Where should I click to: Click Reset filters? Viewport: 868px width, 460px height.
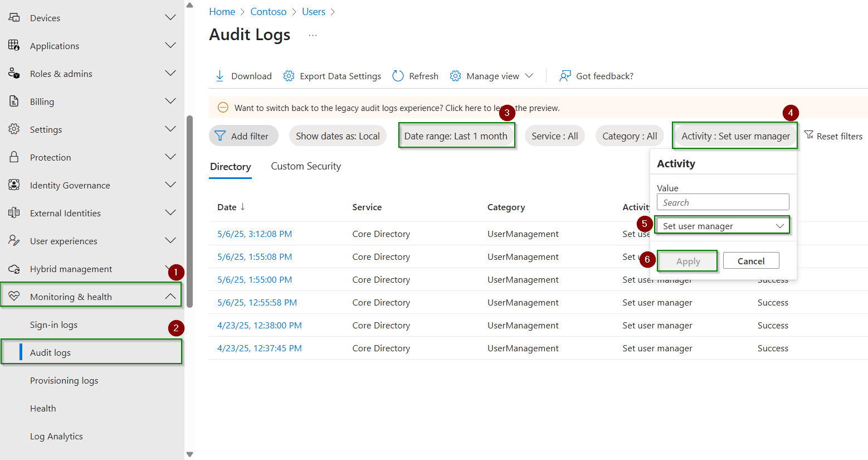(x=834, y=135)
